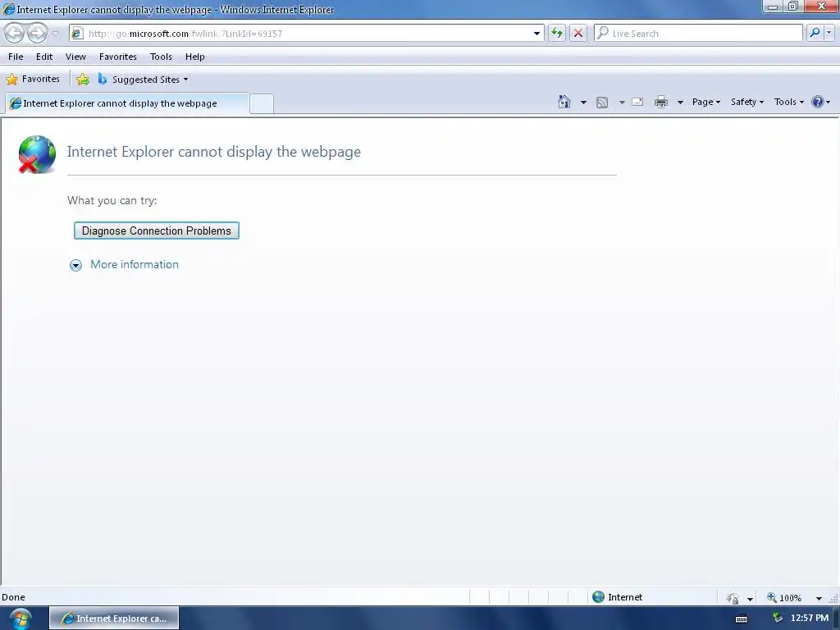Click the blue Help question mark icon
This screenshot has width=840, height=630.
click(818, 102)
